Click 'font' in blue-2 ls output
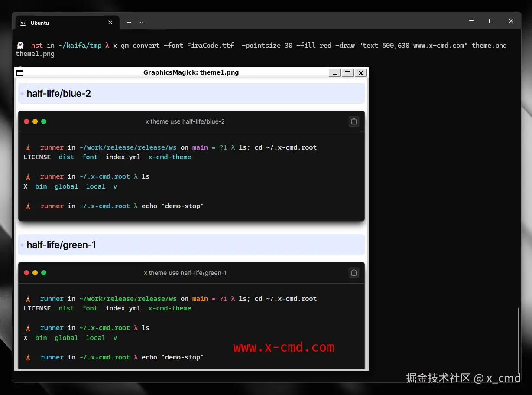This screenshot has height=395, width=532. click(90, 157)
